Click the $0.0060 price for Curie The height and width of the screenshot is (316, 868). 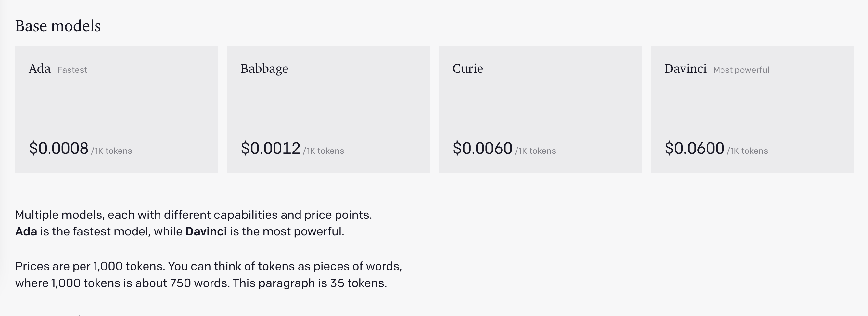482,148
